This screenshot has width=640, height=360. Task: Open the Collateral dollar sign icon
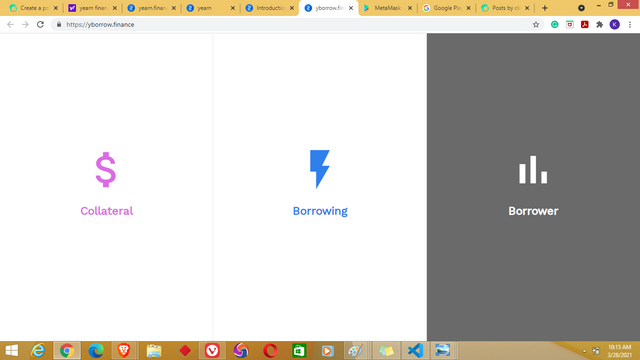[x=106, y=169]
